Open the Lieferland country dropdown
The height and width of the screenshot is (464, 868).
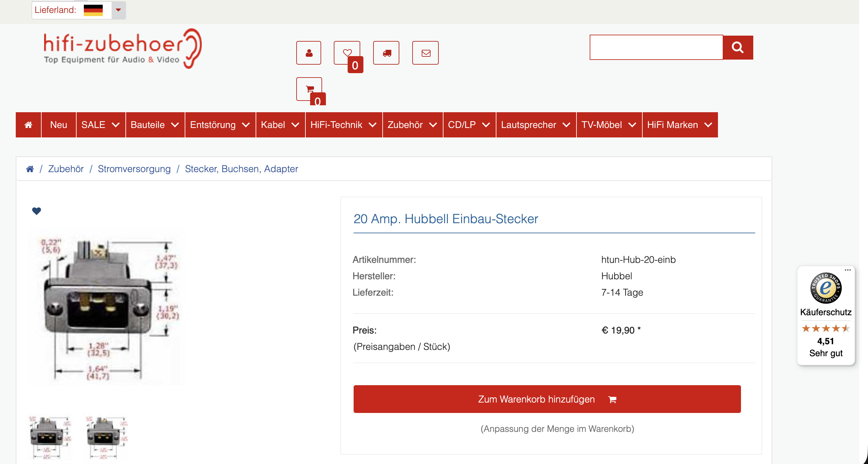click(118, 10)
